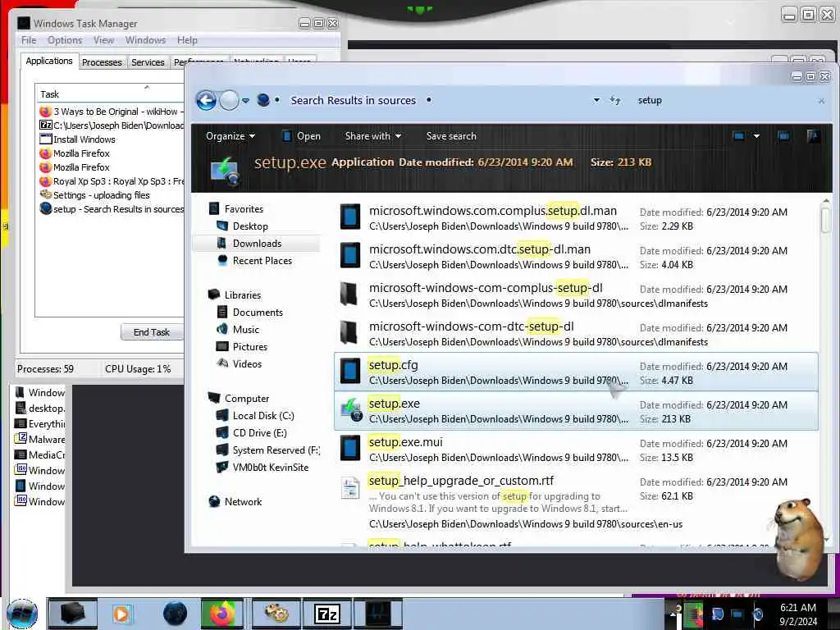
Task: Click the Back arrow in Explorer
Action: 206,100
